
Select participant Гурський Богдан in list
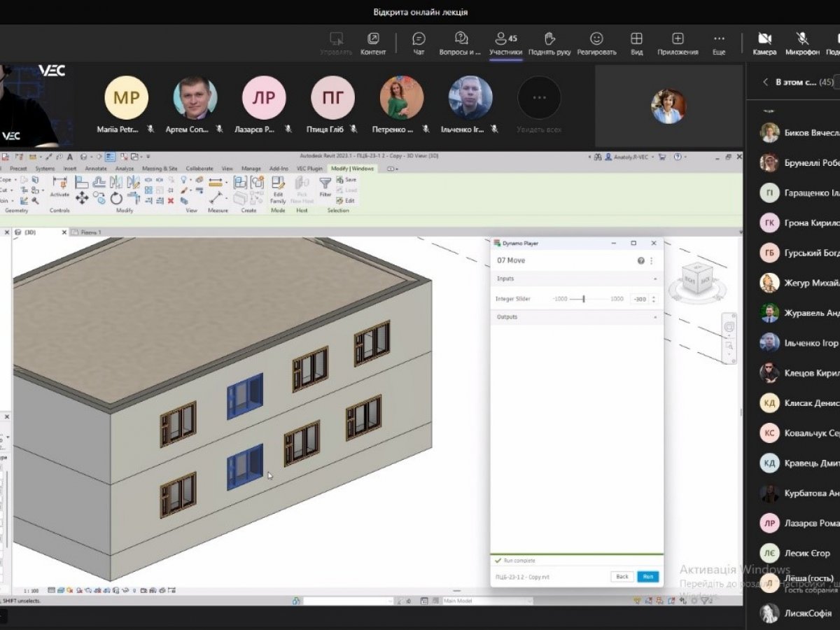click(799, 253)
